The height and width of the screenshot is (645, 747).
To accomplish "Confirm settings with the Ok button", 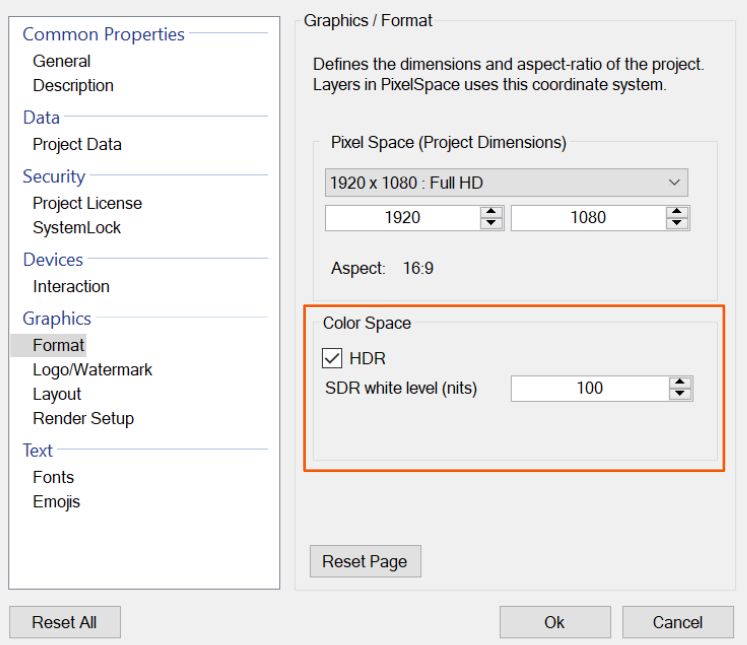I will coord(555,622).
